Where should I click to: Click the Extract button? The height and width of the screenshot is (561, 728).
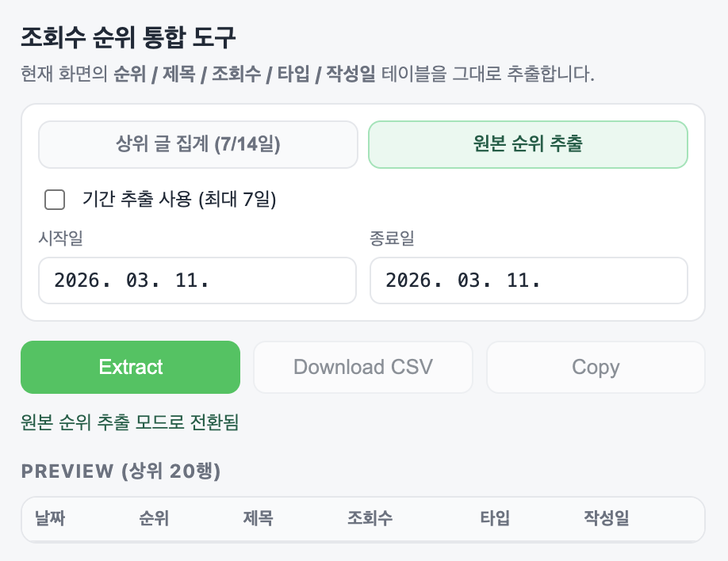130,367
